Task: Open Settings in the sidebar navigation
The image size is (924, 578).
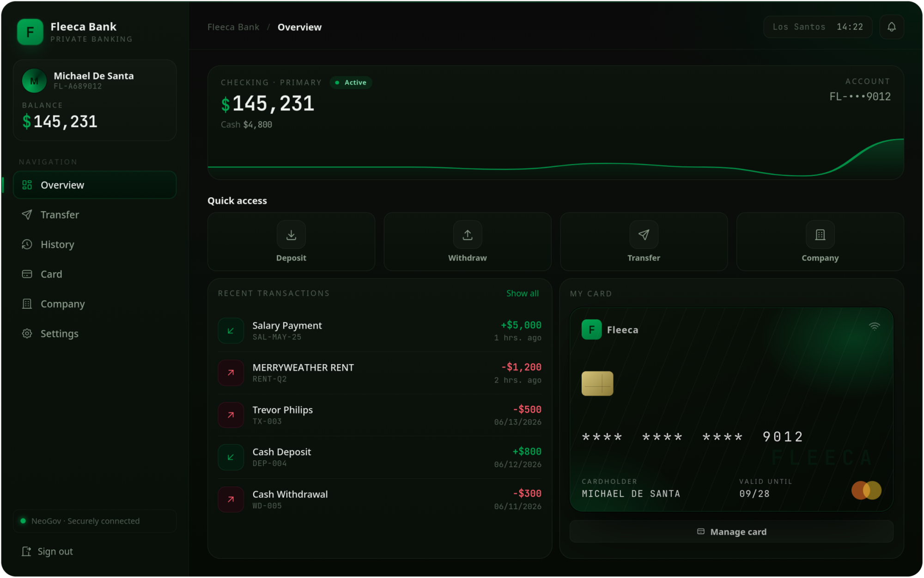Action: coord(95,333)
